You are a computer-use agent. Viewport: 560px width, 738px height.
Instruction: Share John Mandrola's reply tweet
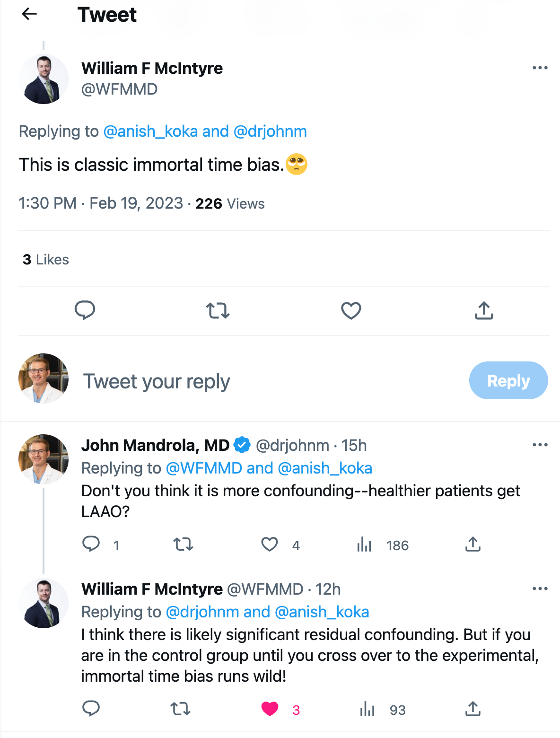click(x=472, y=545)
